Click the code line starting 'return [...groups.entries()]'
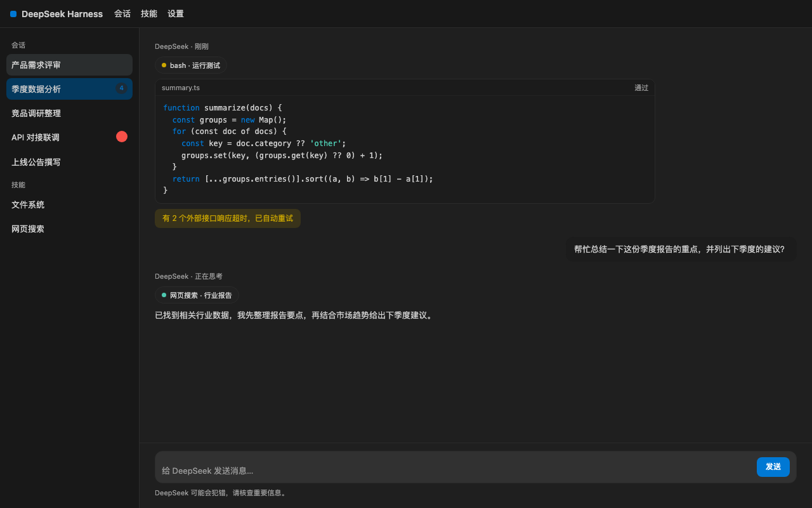The height and width of the screenshot is (508, 812). (x=303, y=179)
